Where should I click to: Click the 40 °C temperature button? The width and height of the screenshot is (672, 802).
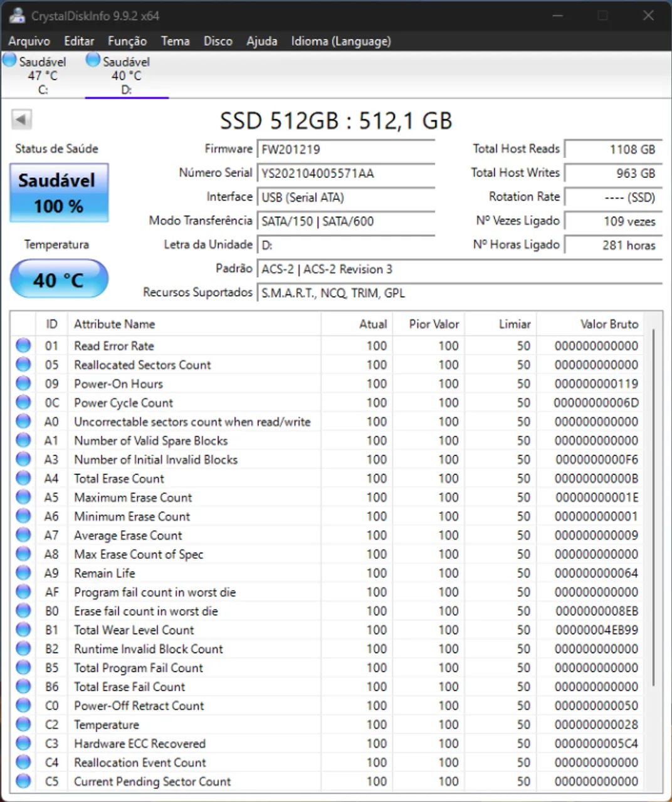pos(59,279)
